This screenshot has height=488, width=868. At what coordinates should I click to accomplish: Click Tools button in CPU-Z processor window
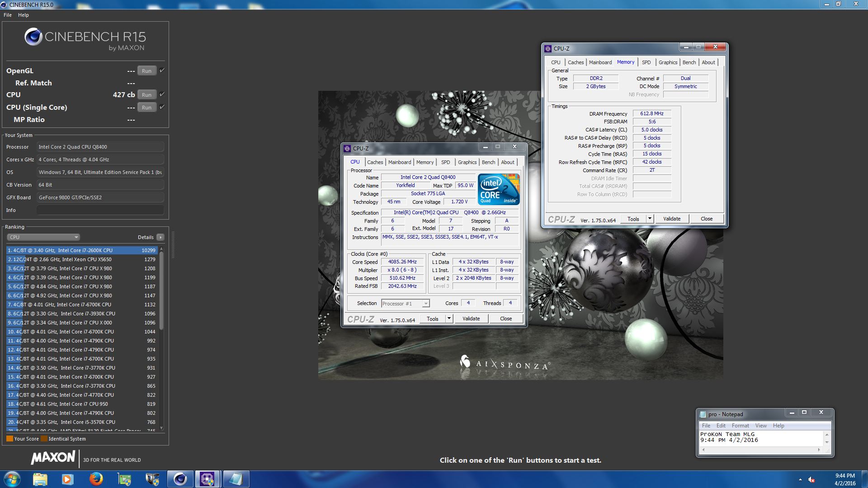point(433,319)
